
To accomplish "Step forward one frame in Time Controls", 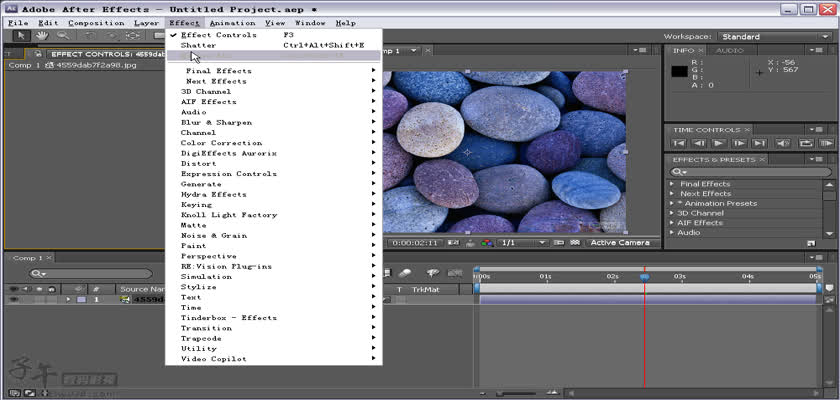I will (739, 143).
